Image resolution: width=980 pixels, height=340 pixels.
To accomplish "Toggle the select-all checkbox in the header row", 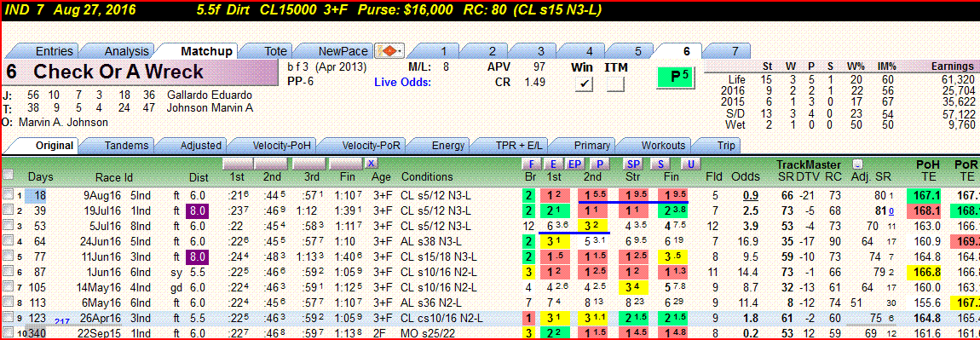I will click(x=9, y=175).
